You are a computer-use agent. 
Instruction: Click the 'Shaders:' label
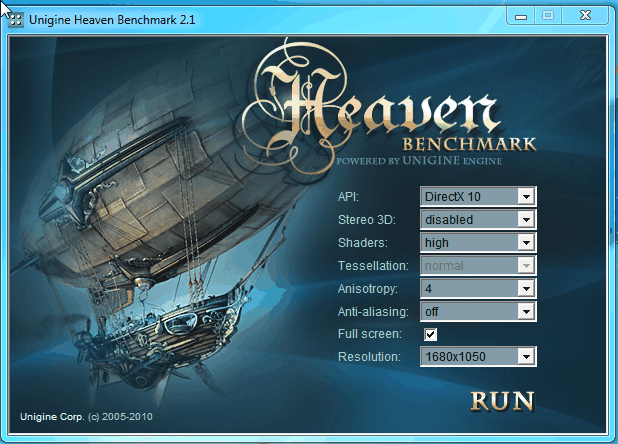click(x=363, y=243)
